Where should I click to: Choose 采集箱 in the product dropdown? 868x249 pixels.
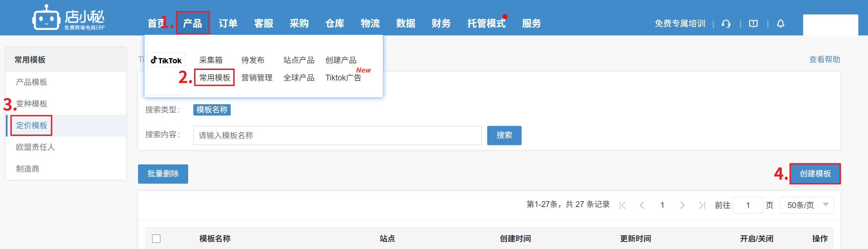[x=211, y=60]
